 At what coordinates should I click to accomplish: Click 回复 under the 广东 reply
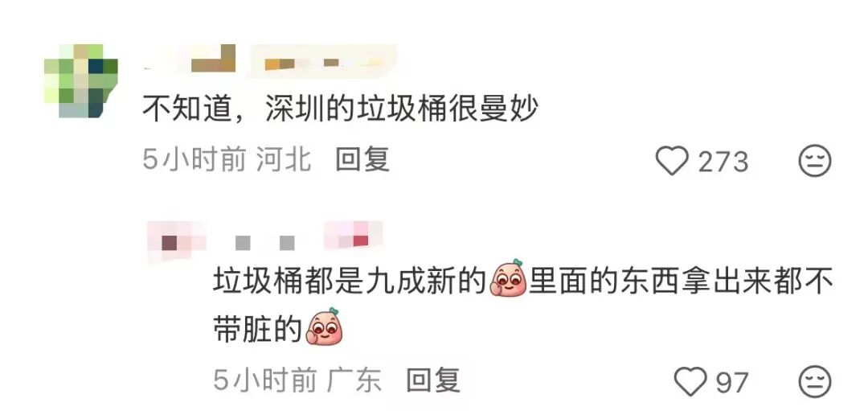point(433,380)
